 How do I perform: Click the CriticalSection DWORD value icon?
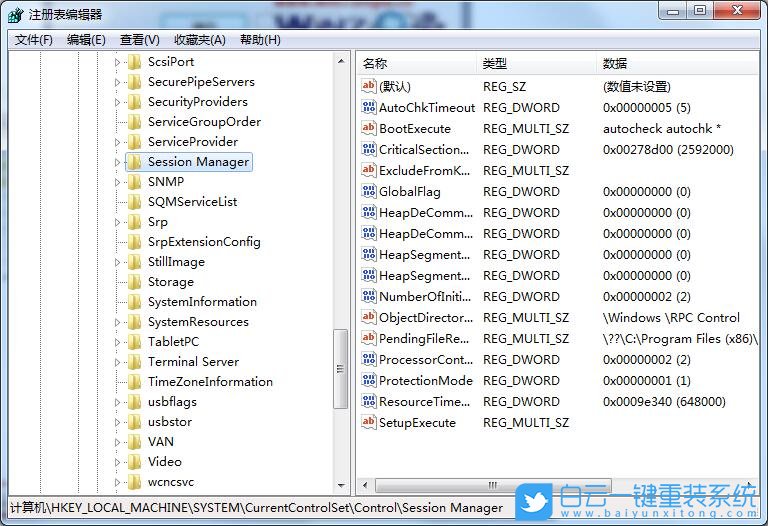pos(368,149)
